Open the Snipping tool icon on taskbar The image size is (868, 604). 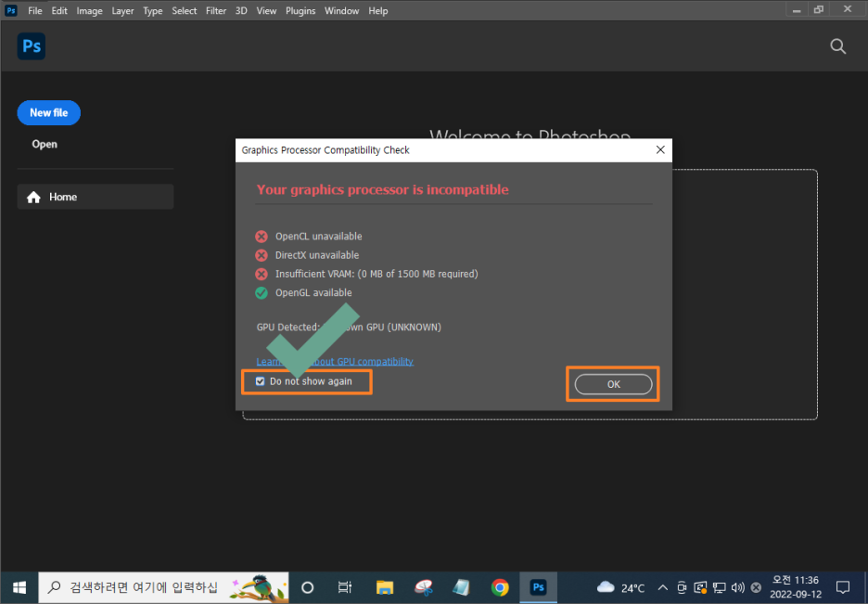(x=424, y=587)
